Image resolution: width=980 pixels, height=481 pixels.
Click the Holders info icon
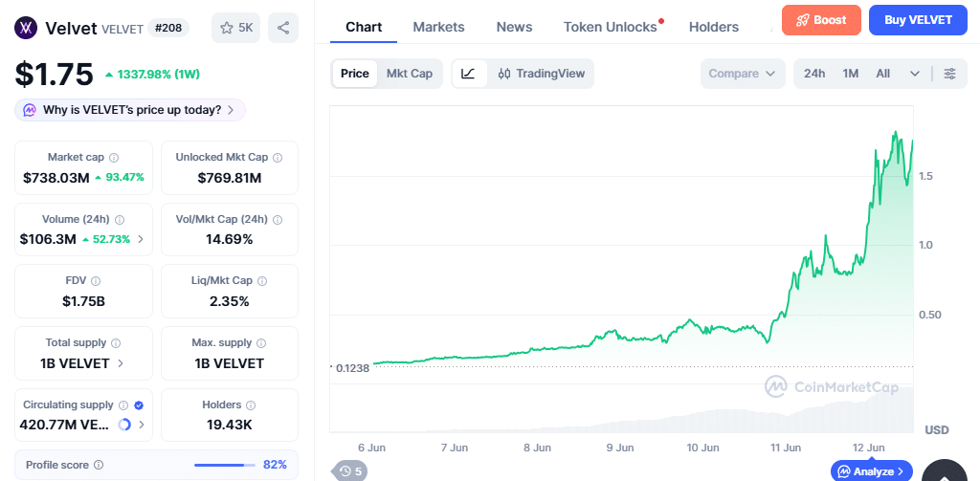pos(251,404)
